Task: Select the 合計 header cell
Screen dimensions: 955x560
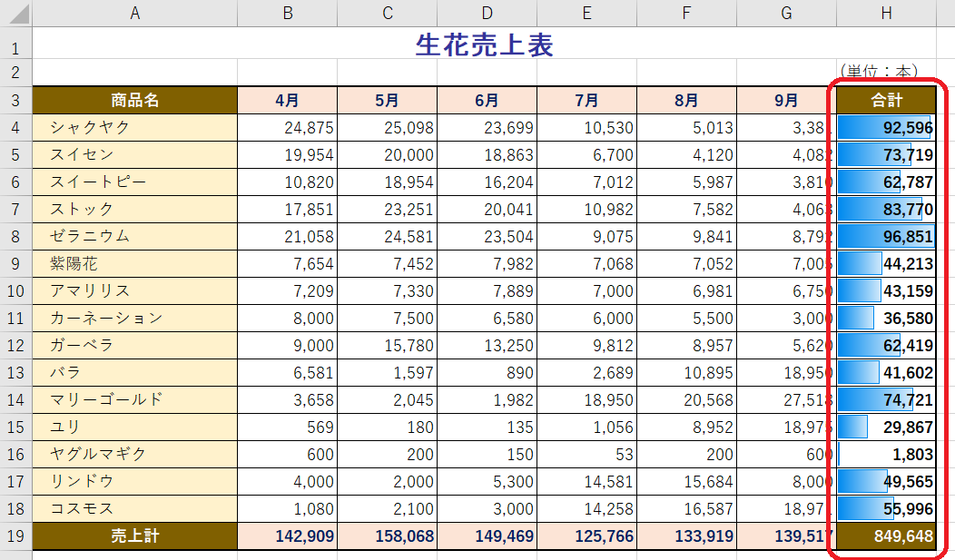Action: click(886, 100)
